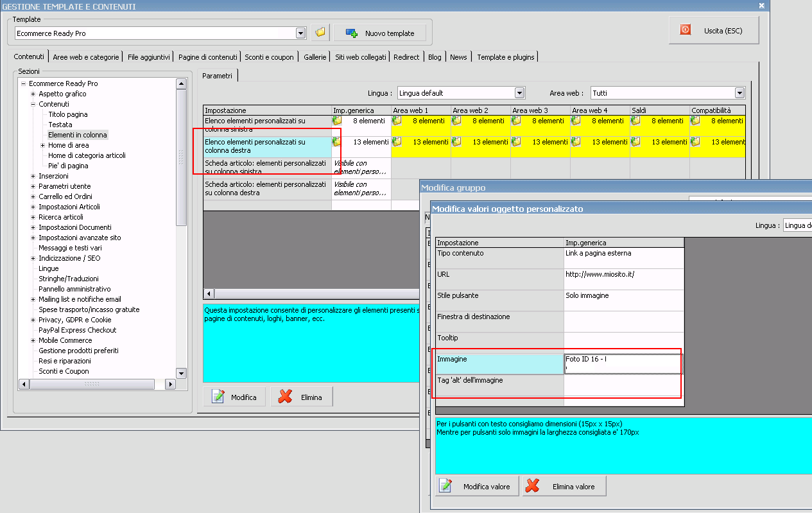Select Titolo pagina in the sections tree

coord(68,114)
